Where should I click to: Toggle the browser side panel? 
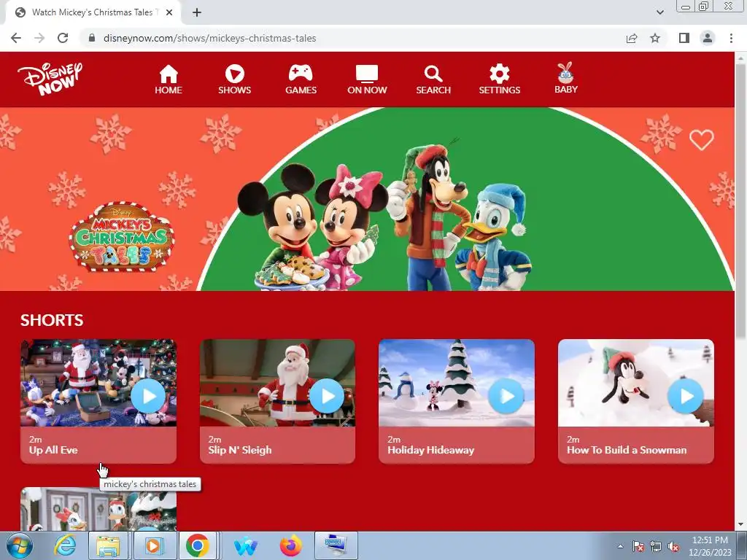click(x=684, y=38)
